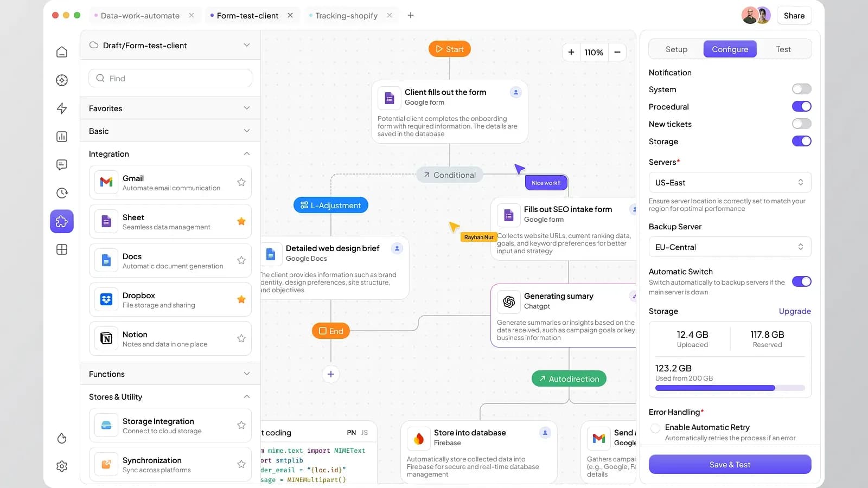Image resolution: width=868 pixels, height=488 pixels.
Task: Click the Start node button
Action: pos(450,49)
